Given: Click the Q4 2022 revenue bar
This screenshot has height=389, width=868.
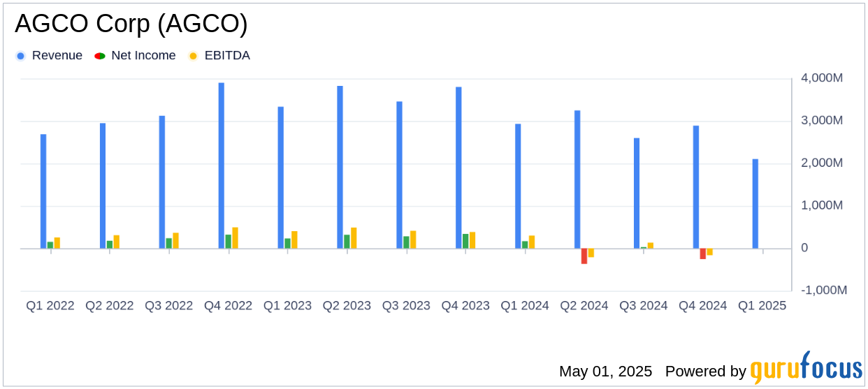Looking at the screenshot, I should (x=222, y=166).
